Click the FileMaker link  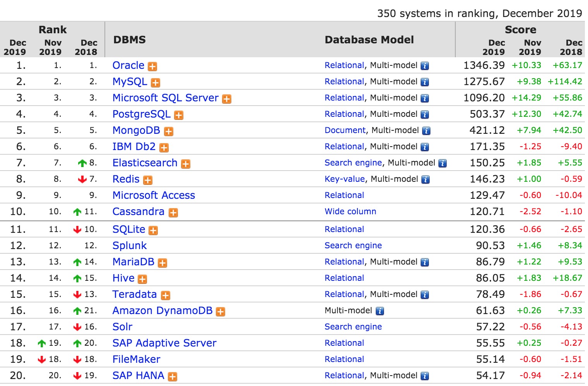pyautogui.click(x=136, y=359)
